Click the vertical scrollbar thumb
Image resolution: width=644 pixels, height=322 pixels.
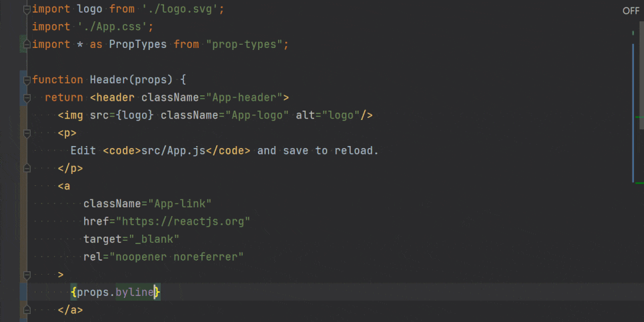coord(641,74)
